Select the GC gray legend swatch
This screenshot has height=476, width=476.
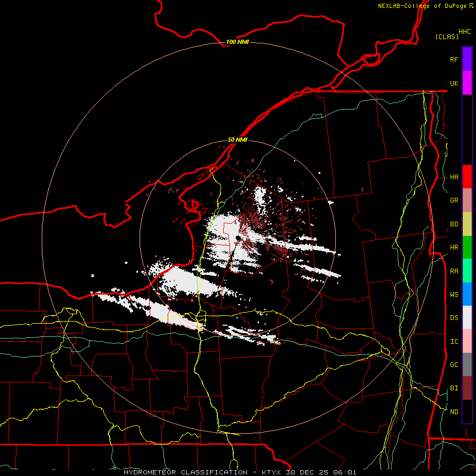467,364
